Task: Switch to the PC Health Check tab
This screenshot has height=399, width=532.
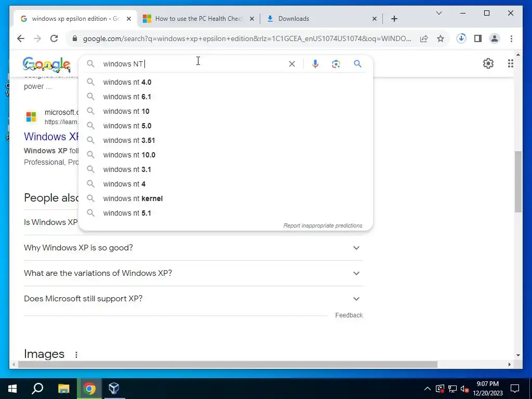Action: coord(198,19)
